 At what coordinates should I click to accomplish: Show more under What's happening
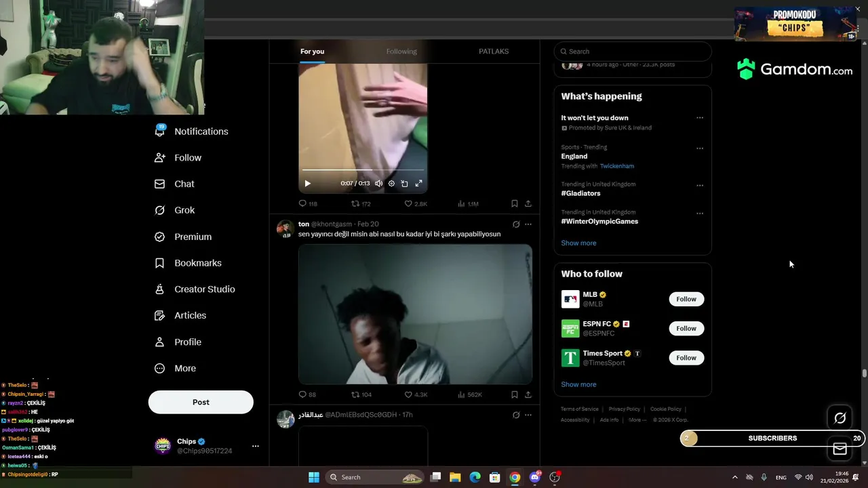tap(578, 243)
